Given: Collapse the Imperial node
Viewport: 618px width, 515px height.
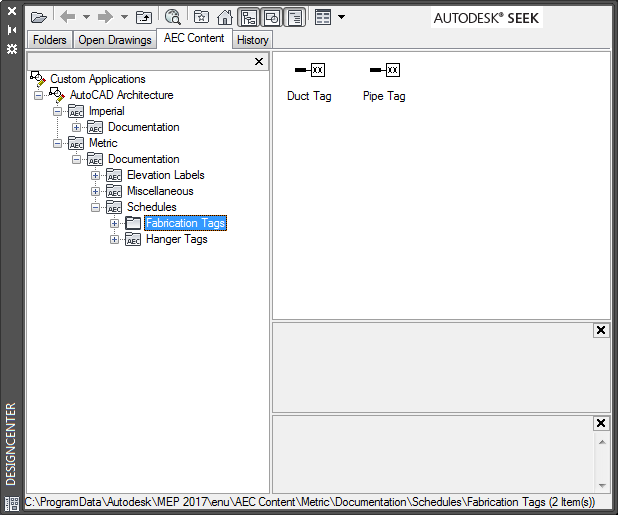Looking at the screenshot, I should (58, 112).
